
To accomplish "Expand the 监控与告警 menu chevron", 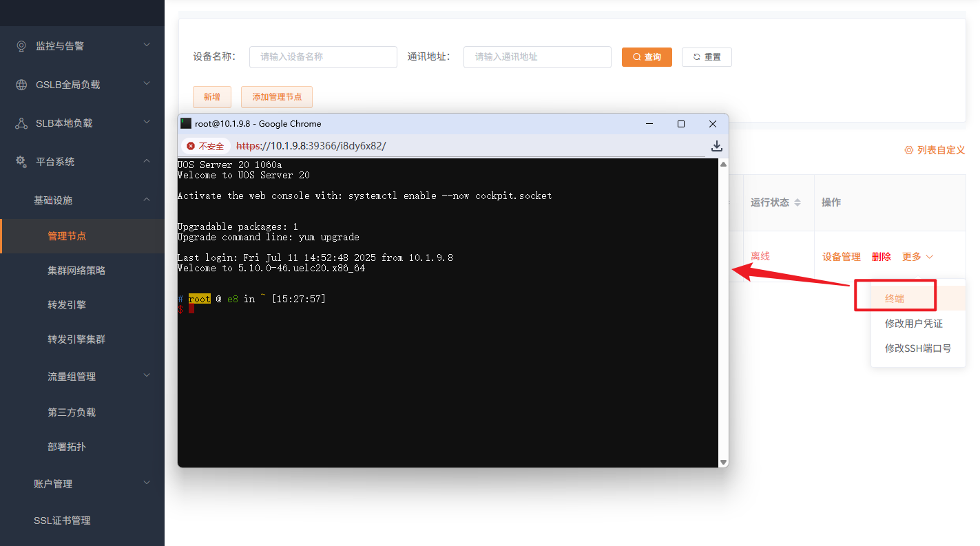I will (x=147, y=45).
